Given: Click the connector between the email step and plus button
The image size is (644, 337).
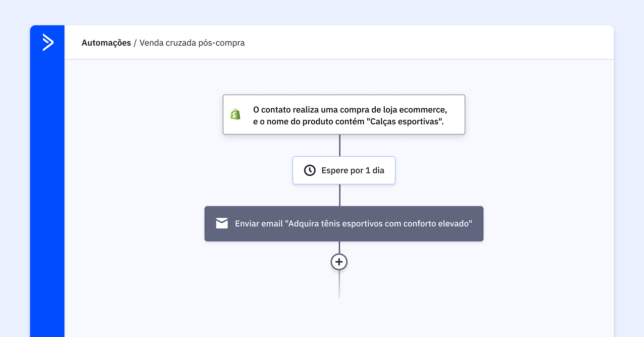Looking at the screenshot, I should [339, 247].
